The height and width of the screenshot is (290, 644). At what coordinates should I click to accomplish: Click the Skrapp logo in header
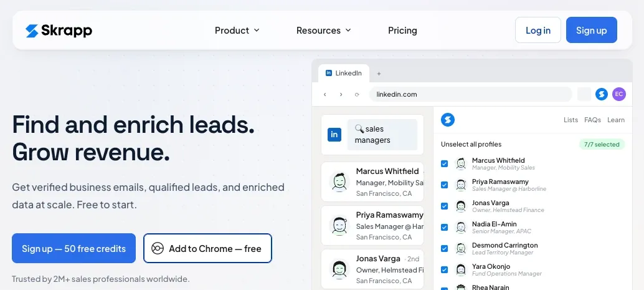tap(59, 31)
